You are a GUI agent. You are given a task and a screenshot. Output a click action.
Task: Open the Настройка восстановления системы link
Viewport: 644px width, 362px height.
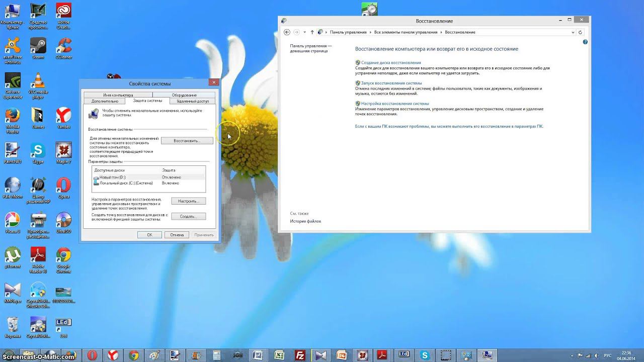pyautogui.click(x=395, y=104)
